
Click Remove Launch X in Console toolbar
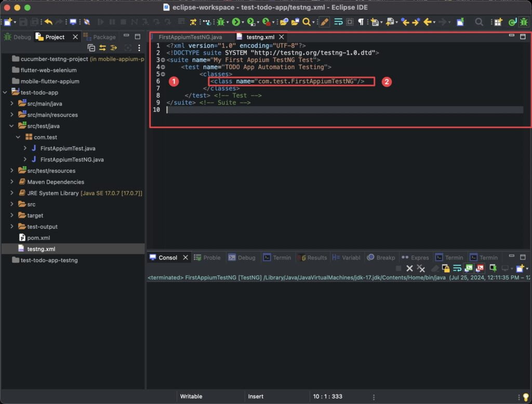click(409, 268)
